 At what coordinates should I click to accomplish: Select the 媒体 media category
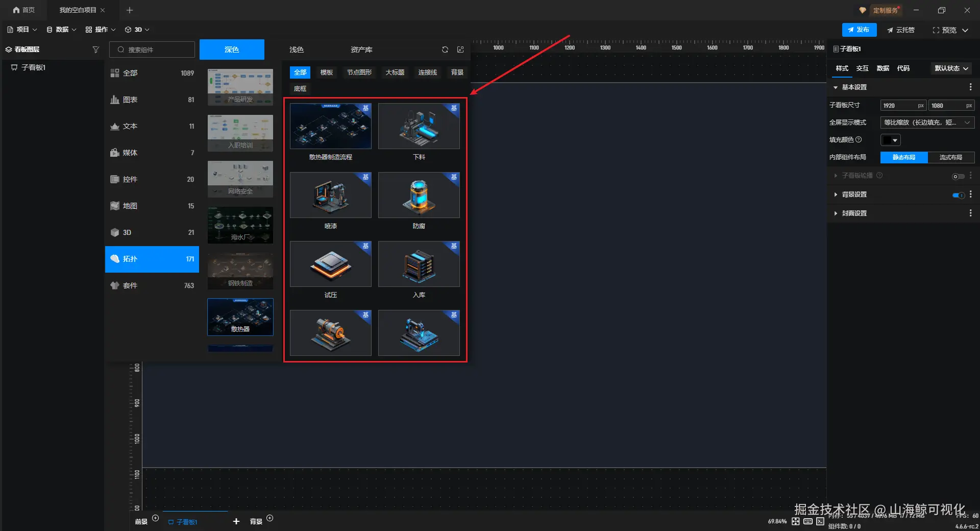click(x=152, y=153)
